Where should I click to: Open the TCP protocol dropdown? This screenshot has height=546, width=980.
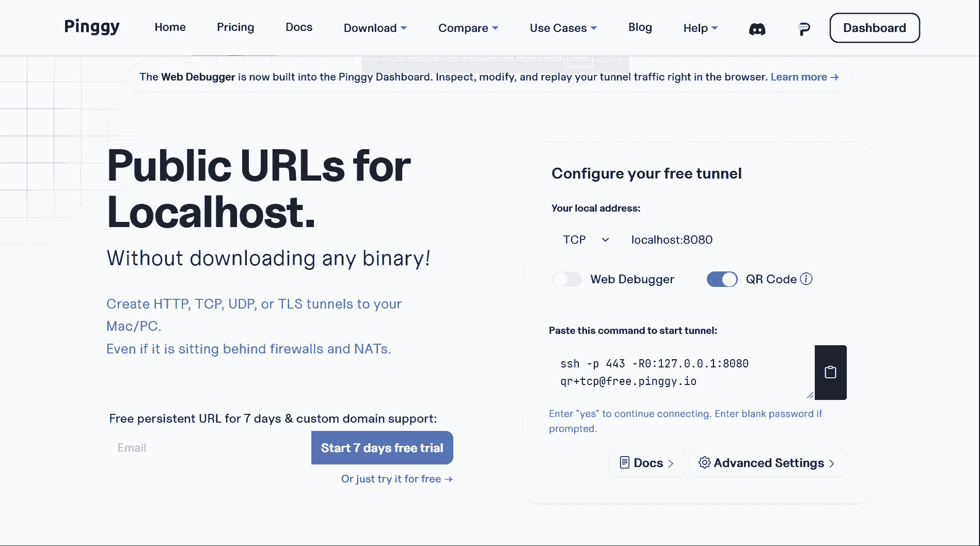(586, 239)
